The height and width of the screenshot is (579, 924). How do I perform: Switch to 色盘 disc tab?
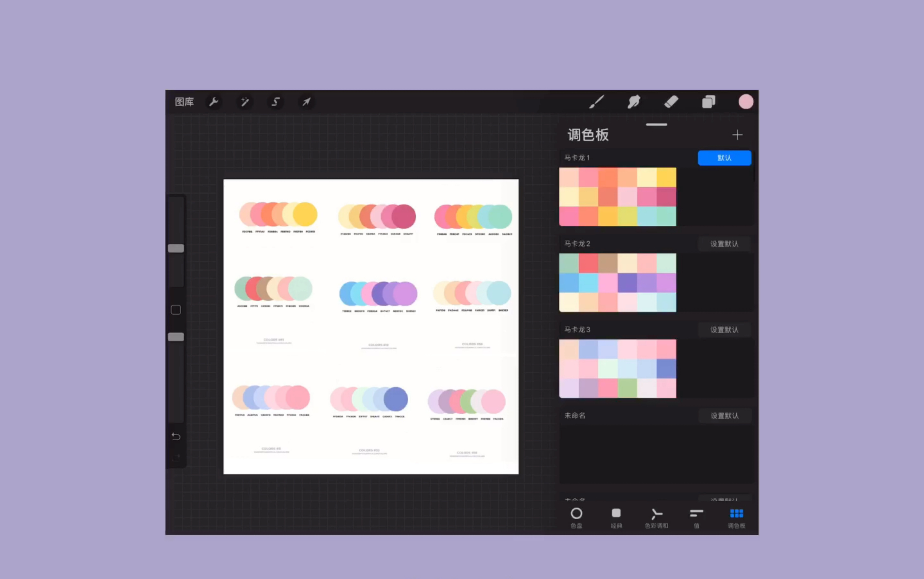point(576,518)
